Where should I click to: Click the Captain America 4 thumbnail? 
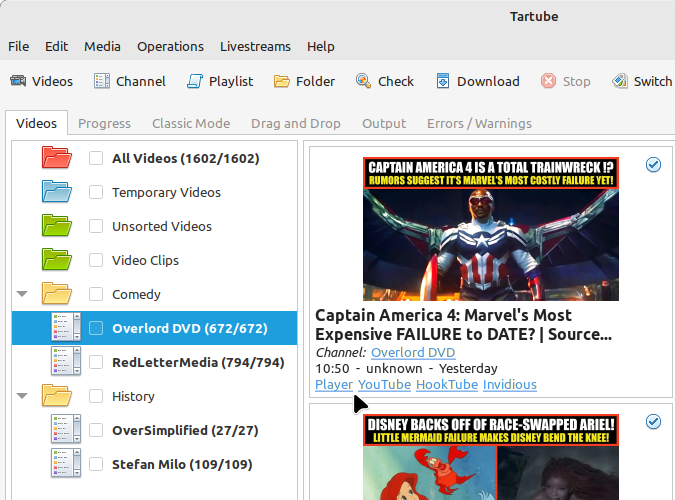pyautogui.click(x=490, y=228)
